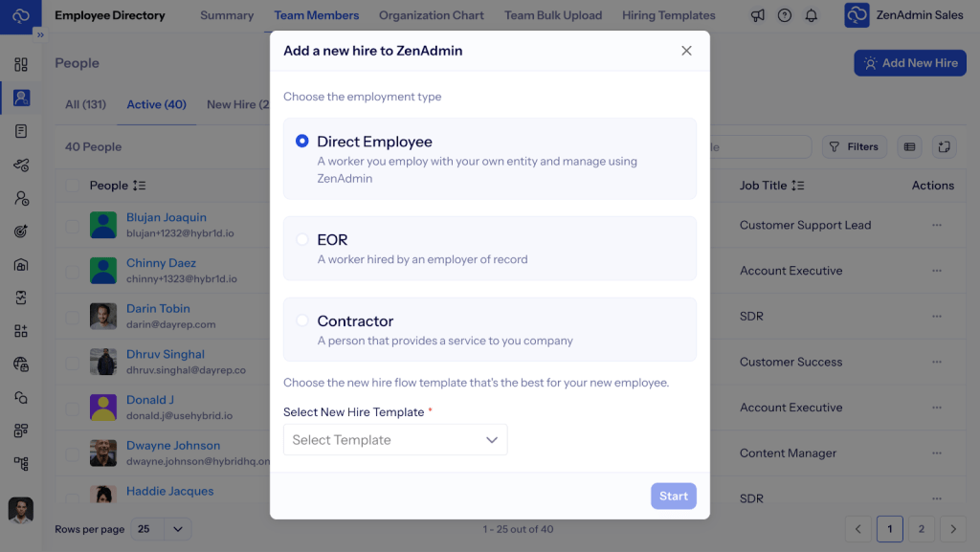The height and width of the screenshot is (552, 980).
Task: Switch to the Organization Chart tab
Action: tap(431, 15)
